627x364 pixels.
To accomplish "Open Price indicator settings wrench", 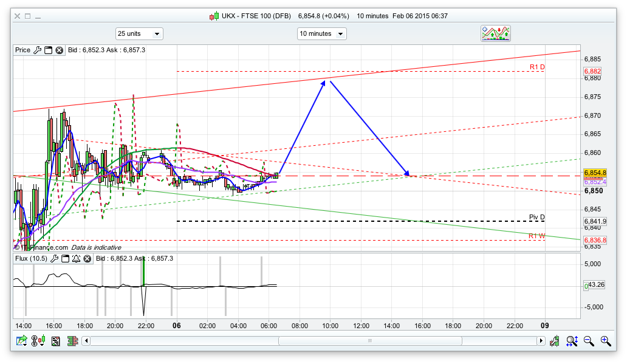I will (x=38, y=50).
